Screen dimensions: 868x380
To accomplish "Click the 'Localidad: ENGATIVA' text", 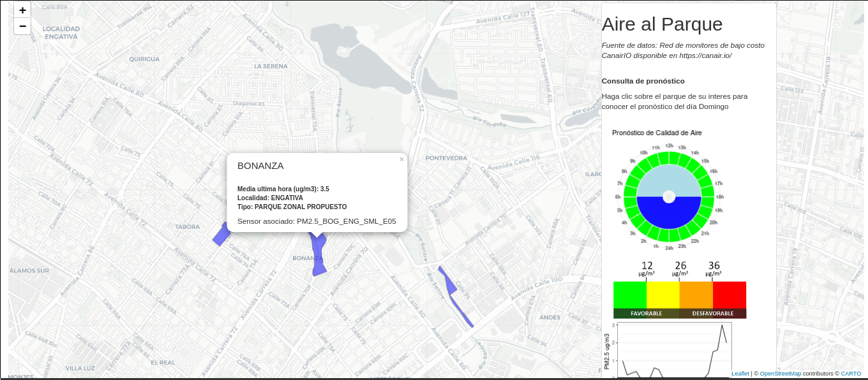I will (x=271, y=198).
